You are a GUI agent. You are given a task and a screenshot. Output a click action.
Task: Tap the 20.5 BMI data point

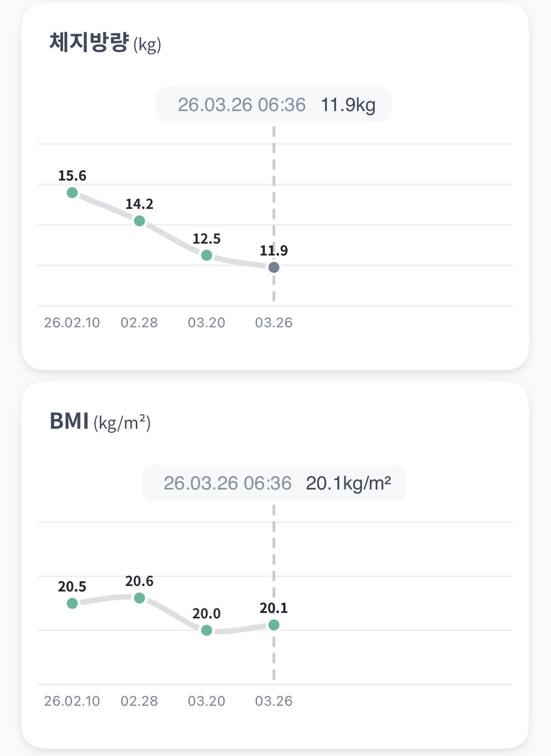click(x=72, y=603)
